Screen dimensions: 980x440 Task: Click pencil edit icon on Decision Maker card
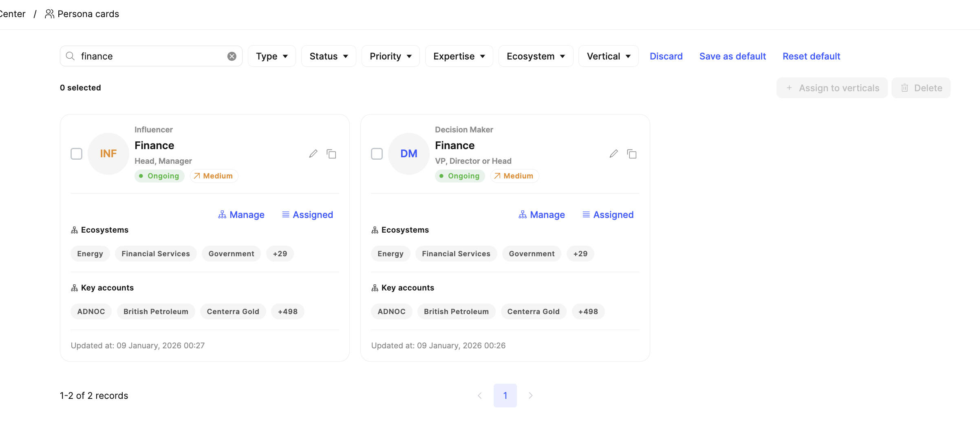(614, 154)
